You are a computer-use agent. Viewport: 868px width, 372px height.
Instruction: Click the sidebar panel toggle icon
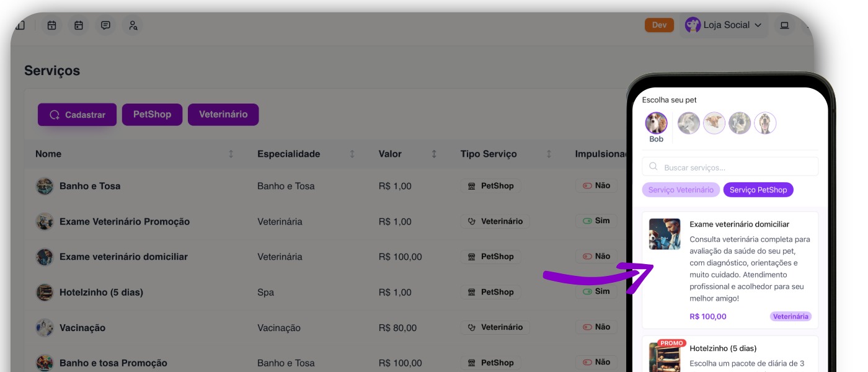[20, 25]
